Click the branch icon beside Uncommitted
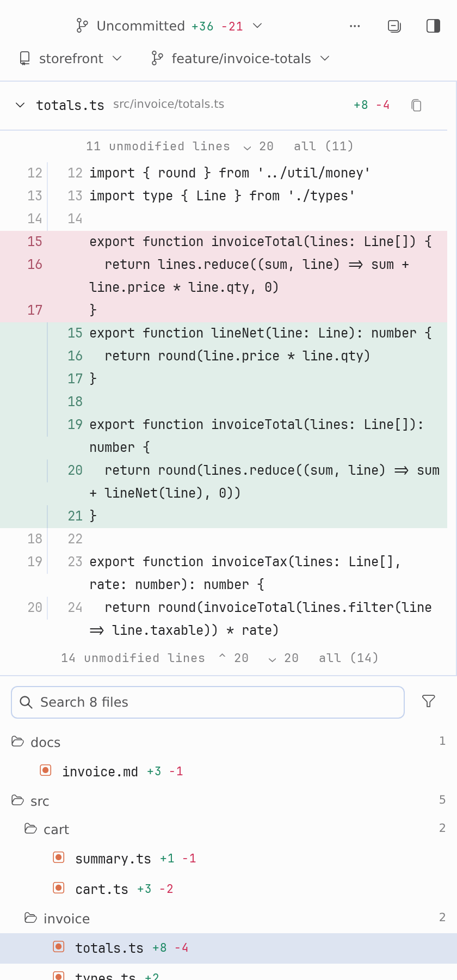Image resolution: width=457 pixels, height=980 pixels. [x=82, y=26]
